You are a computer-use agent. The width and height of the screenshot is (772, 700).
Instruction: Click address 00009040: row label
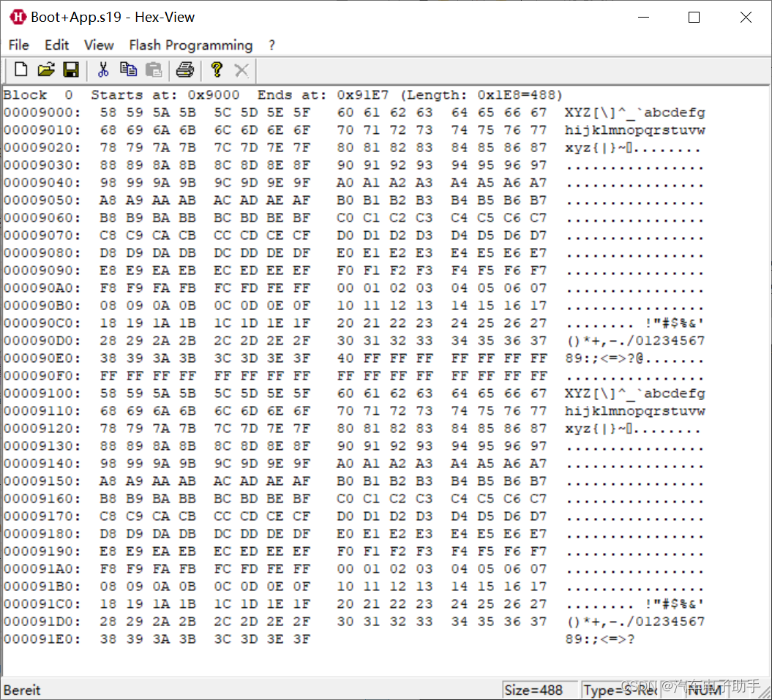pos(42,183)
